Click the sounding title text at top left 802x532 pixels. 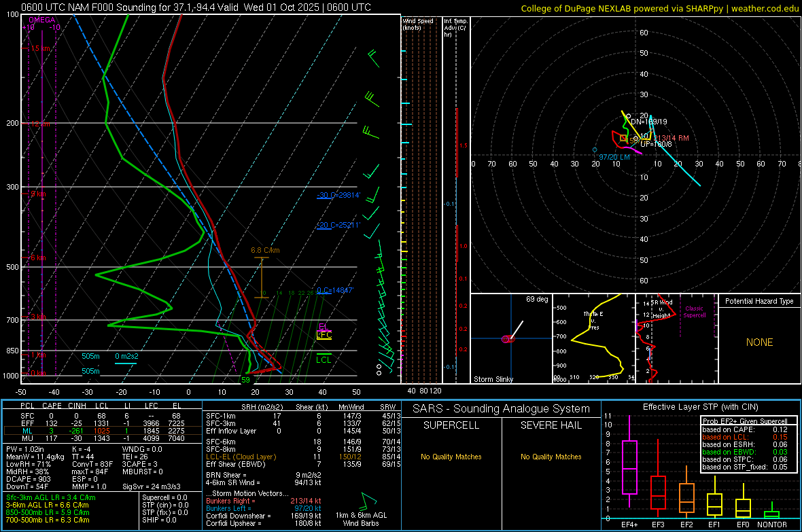pyautogui.click(x=196, y=7)
